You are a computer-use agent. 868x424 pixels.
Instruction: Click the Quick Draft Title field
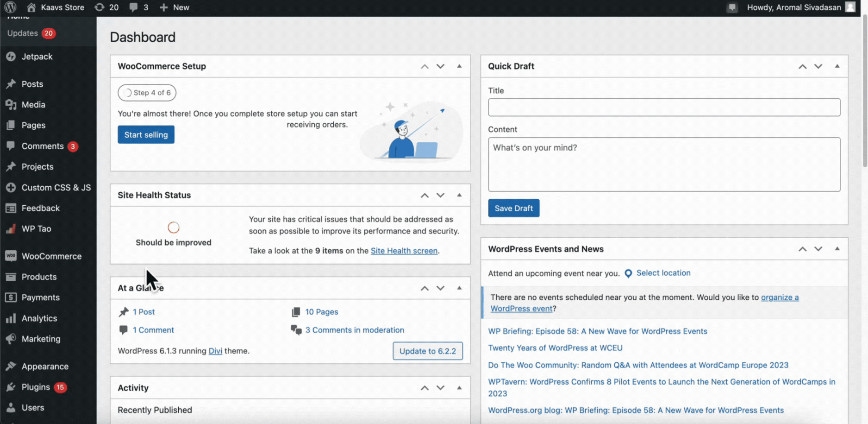[x=664, y=107]
